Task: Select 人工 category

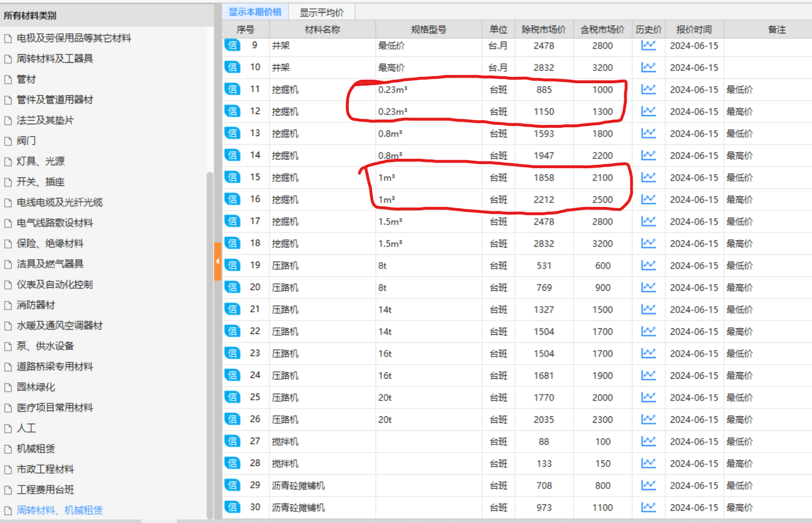Action: [x=26, y=428]
